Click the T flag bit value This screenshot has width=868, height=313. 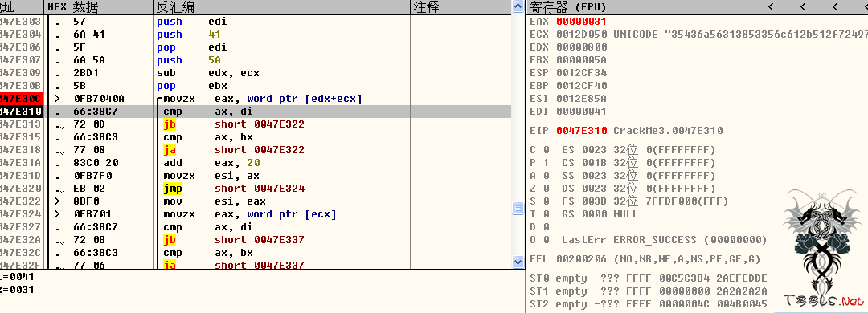click(546, 214)
